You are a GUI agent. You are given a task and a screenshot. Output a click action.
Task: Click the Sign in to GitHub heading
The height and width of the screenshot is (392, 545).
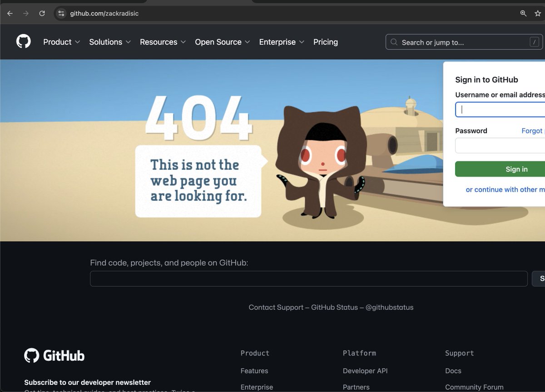pyautogui.click(x=486, y=79)
